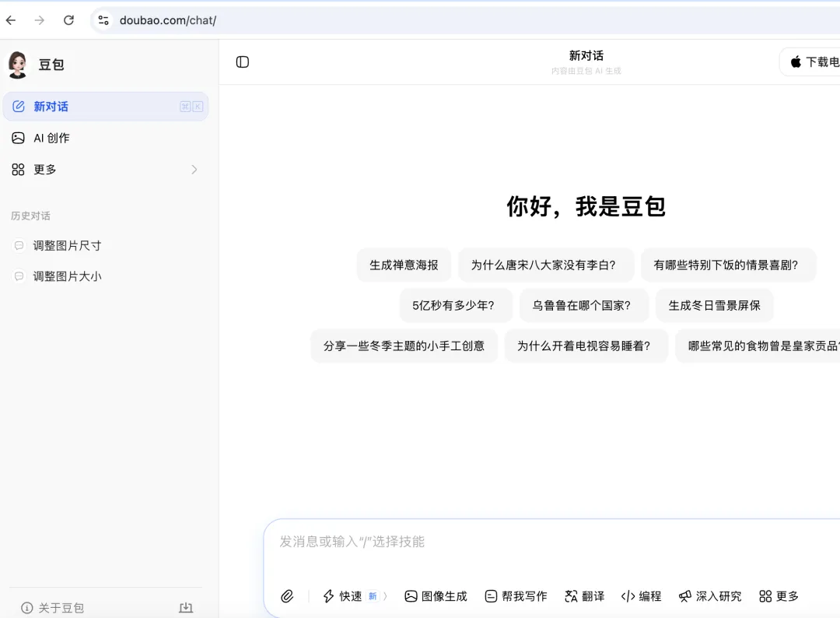Click the 下载电脑版 download button

click(810, 61)
